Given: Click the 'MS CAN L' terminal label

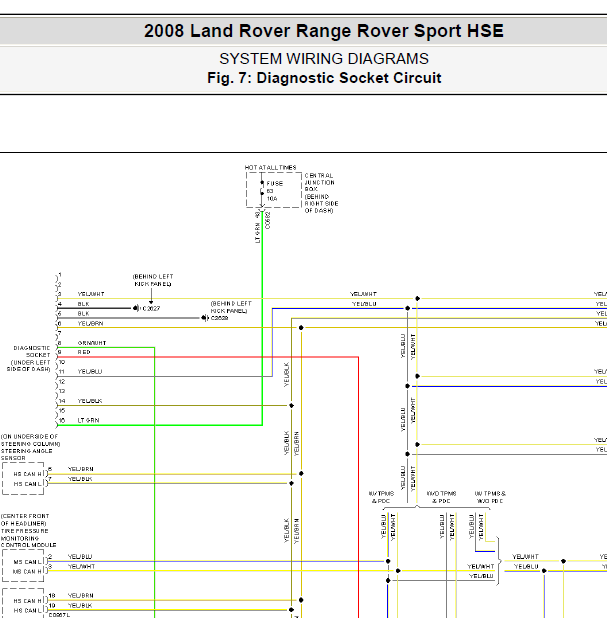Looking at the screenshot, I should click(x=28, y=562).
